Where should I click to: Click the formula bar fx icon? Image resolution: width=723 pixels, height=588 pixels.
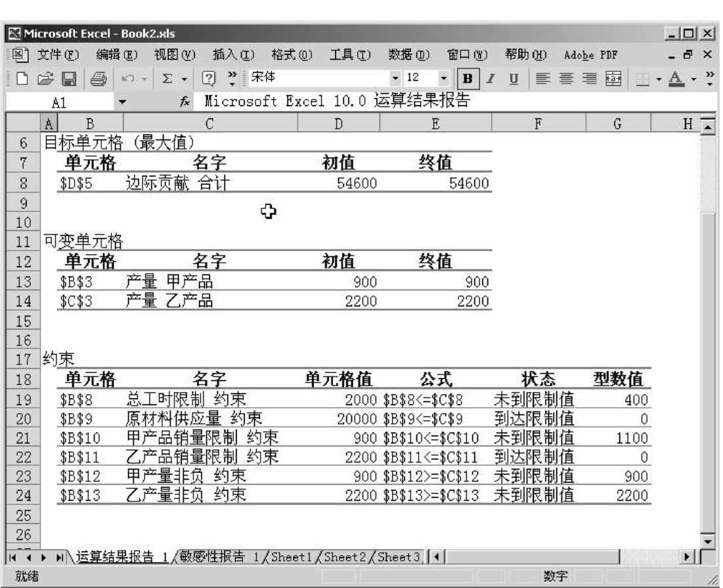[x=185, y=101]
